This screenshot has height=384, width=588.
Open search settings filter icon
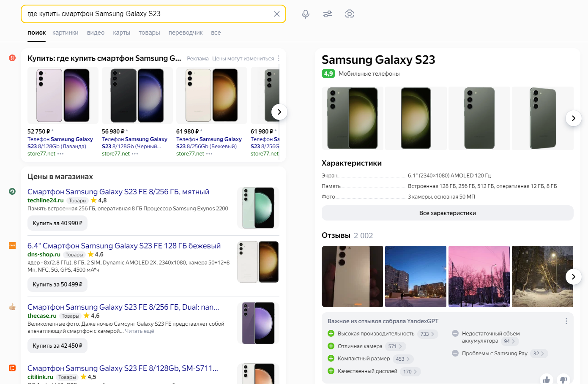(328, 14)
